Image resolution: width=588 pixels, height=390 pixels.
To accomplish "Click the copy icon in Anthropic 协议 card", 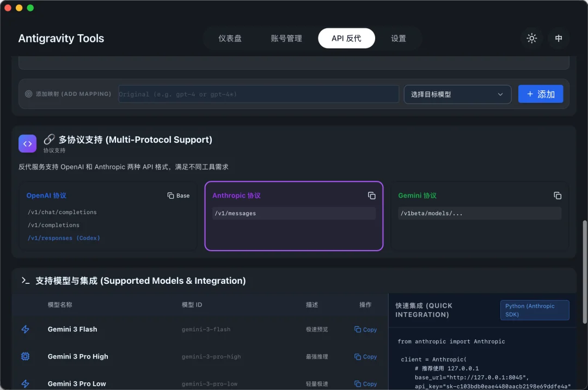I will (x=372, y=196).
